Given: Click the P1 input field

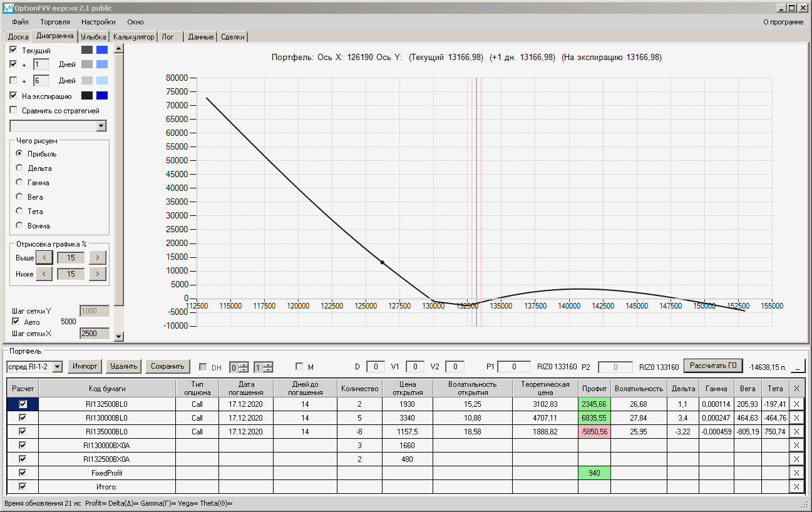Looking at the screenshot, I should point(514,367).
